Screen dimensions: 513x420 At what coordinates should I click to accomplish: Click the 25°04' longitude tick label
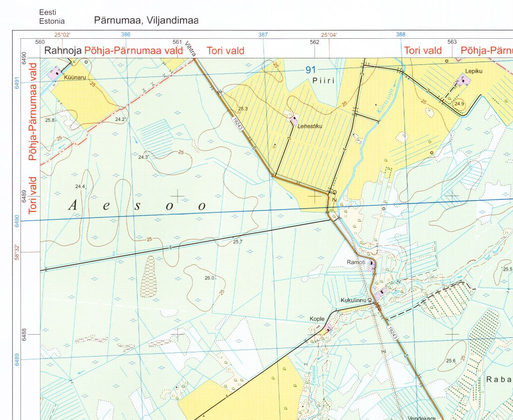[329, 35]
